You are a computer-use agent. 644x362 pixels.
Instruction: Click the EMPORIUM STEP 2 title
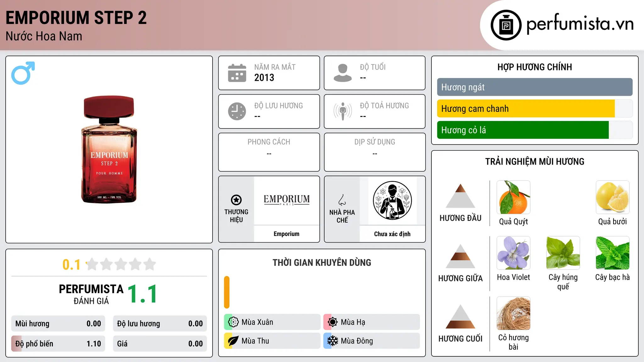click(x=76, y=18)
